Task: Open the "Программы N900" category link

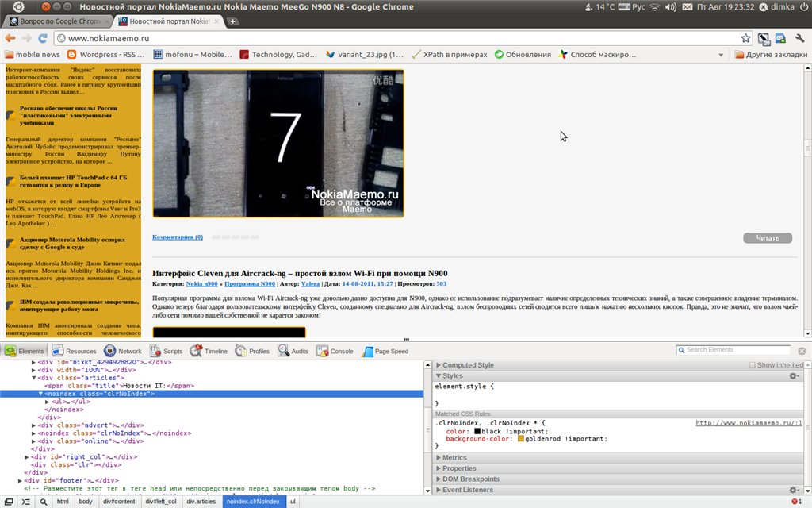Action: coord(250,283)
